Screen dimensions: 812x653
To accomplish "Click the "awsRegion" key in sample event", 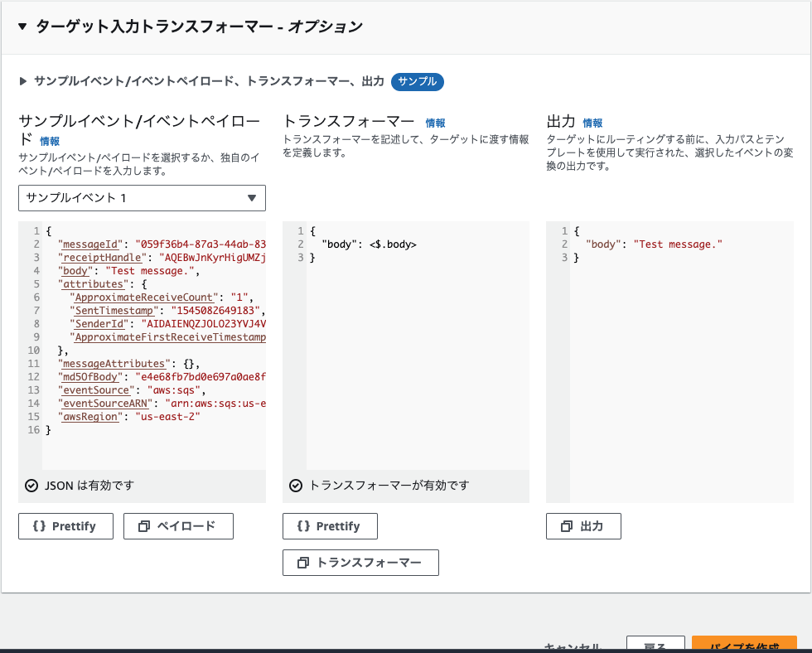I will [x=90, y=417].
